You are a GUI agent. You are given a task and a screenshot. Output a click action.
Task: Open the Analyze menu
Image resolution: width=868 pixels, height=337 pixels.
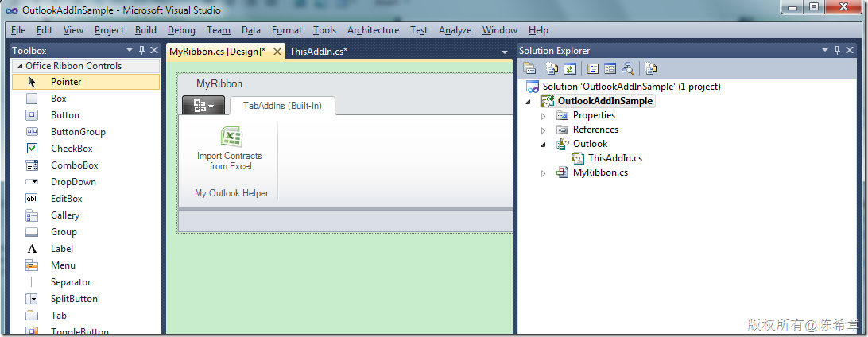(455, 30)
